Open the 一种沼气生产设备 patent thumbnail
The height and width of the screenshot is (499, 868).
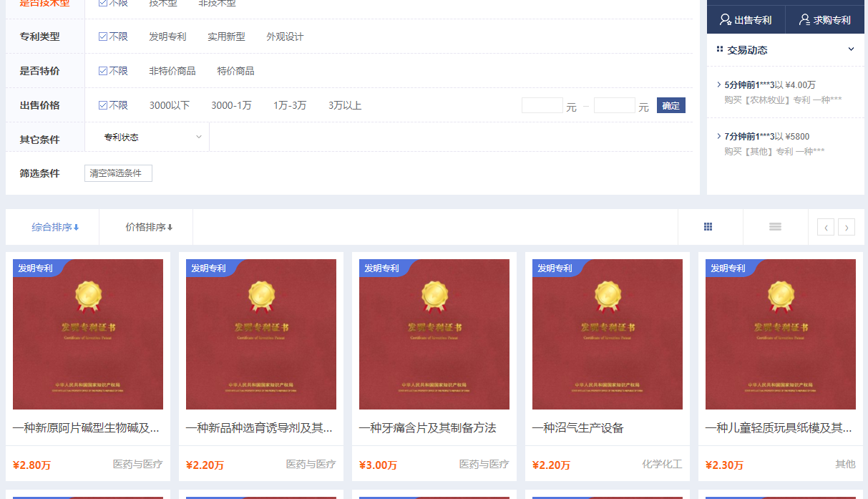[x=607, y=334]
